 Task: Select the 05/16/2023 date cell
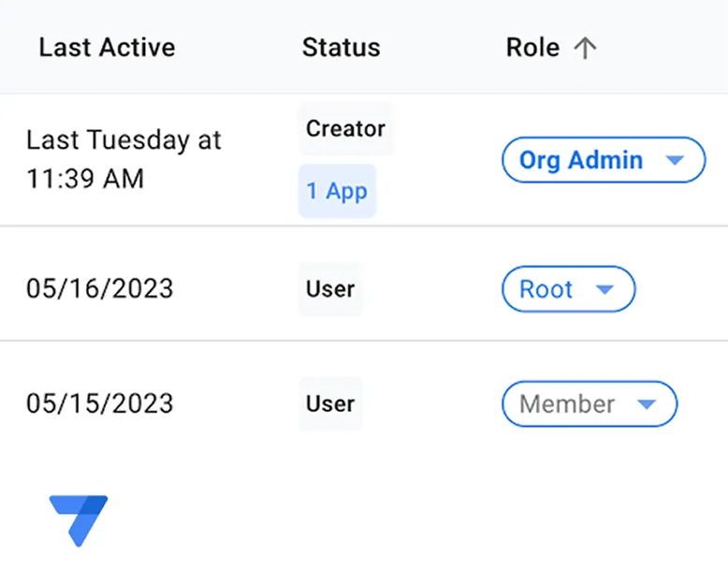[99, 288]
